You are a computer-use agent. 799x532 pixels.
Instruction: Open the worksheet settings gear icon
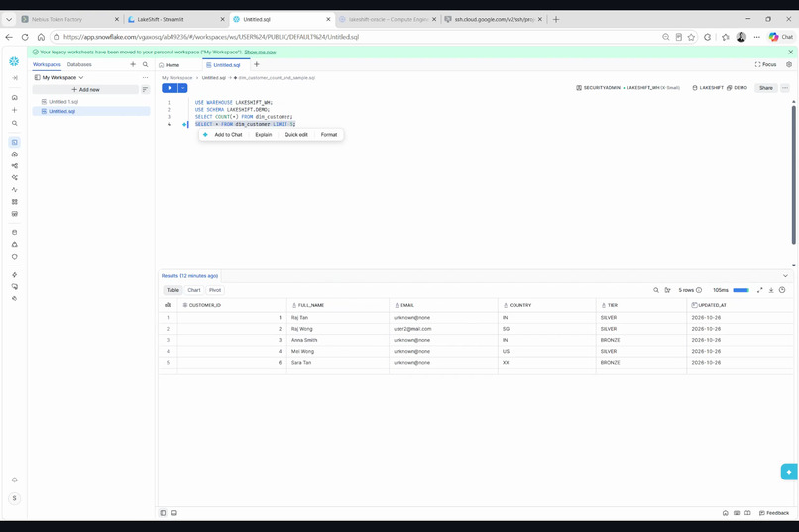789,64
